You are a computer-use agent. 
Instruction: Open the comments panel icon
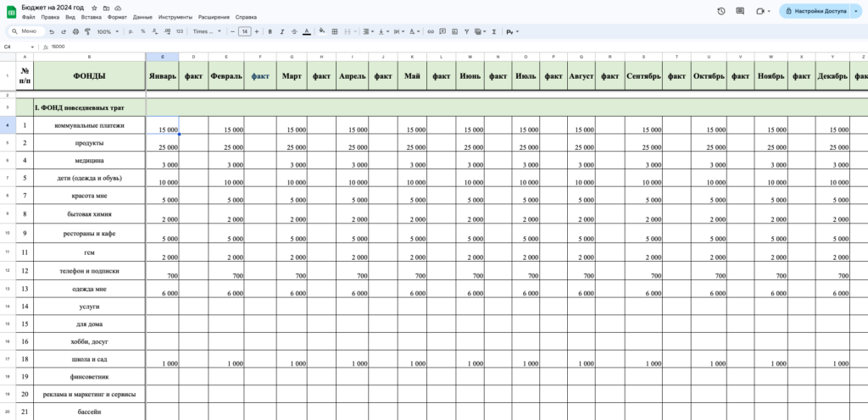740,11
